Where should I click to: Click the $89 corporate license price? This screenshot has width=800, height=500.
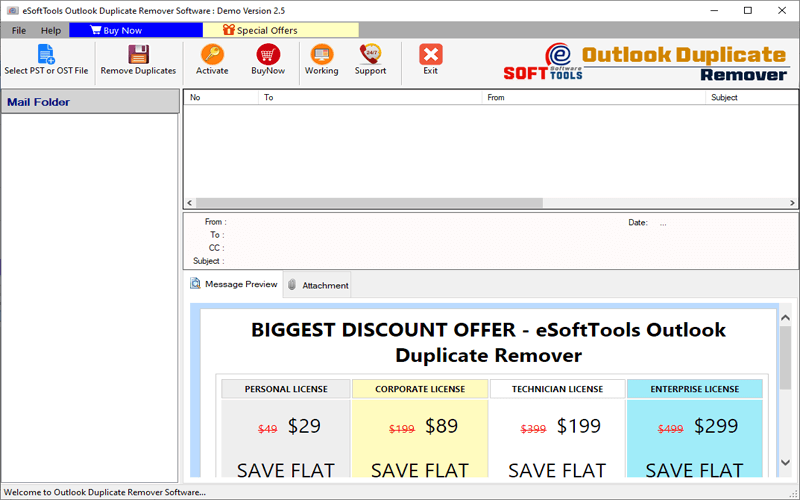coord(442,426)
